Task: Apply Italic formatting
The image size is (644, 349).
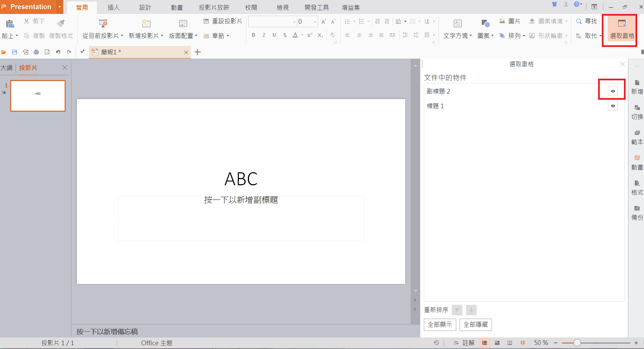Action: point(264,35)
